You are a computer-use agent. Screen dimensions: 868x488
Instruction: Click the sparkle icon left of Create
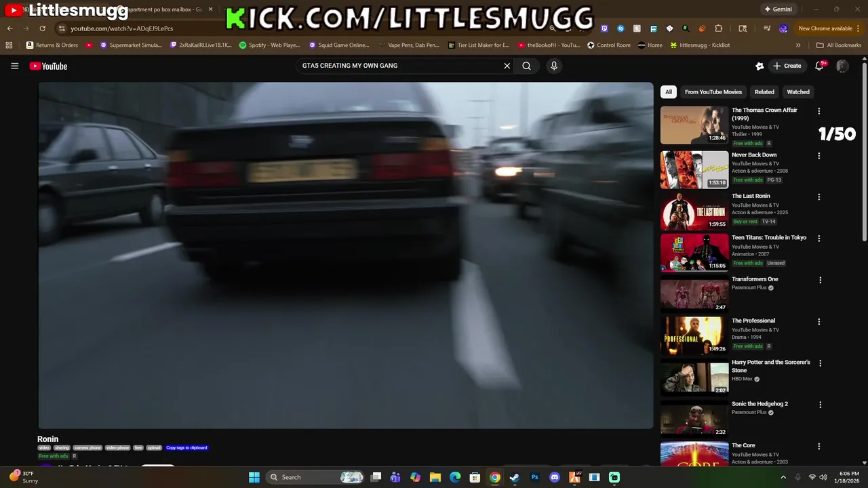[759, 66]
